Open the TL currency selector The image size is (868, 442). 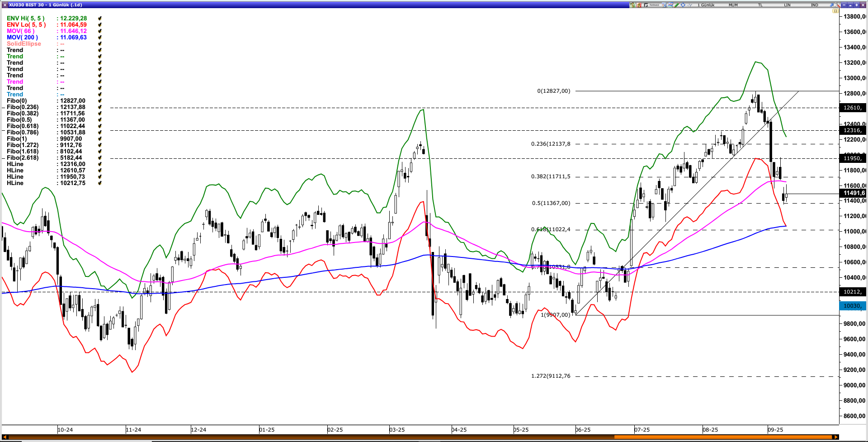[x=760, y=5]
